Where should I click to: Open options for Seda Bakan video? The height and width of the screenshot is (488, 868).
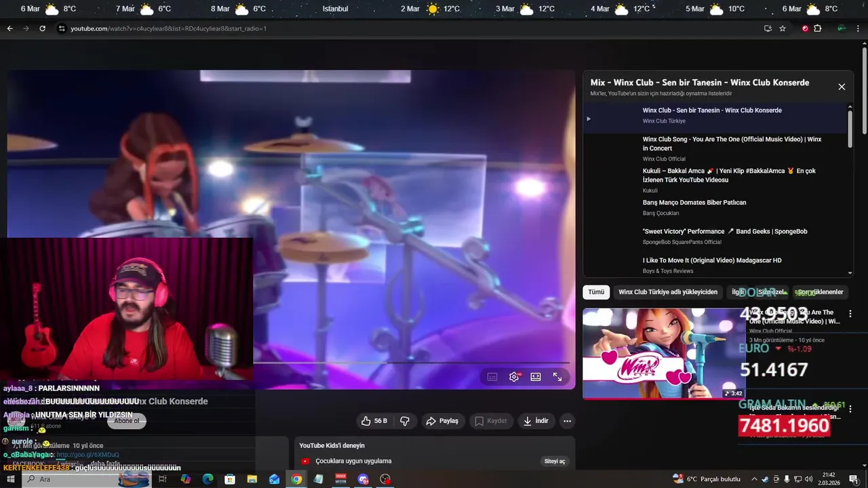pos(850,409)
